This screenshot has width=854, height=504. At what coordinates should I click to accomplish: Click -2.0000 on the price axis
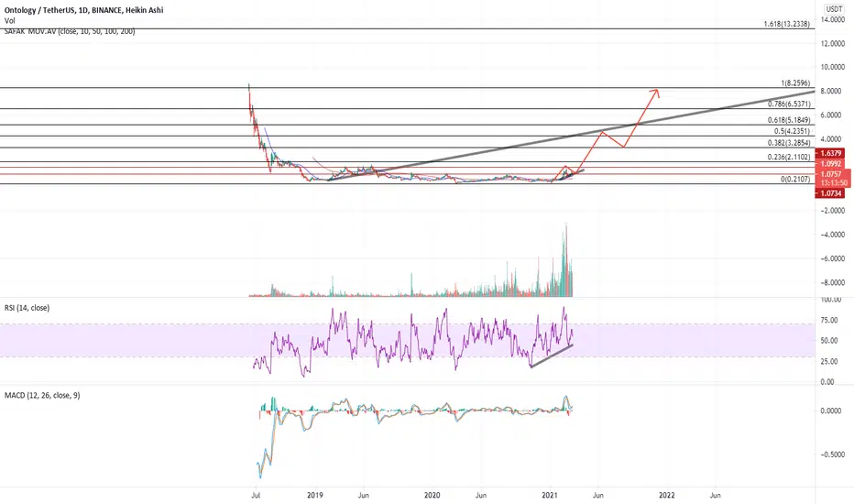833,211
